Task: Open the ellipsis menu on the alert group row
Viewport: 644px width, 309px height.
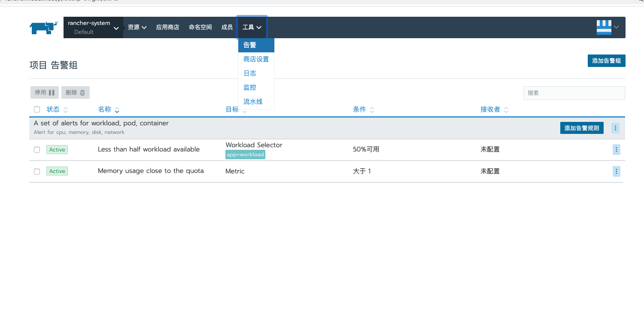Action: pos(615,128)
